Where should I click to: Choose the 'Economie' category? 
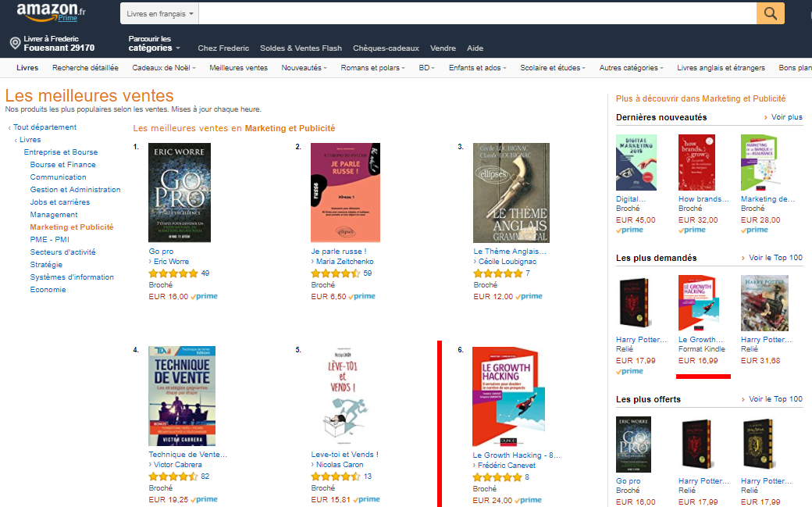(x=48, y=289)
